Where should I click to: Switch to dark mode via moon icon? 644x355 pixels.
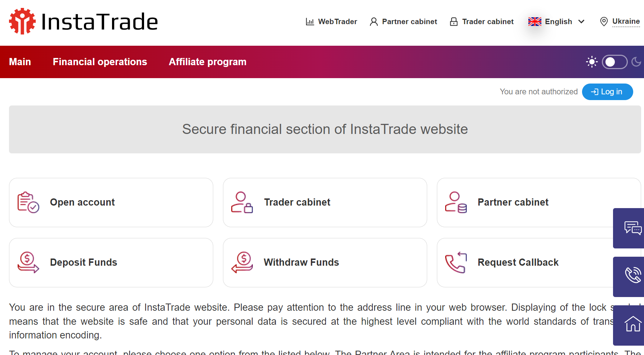636,62
